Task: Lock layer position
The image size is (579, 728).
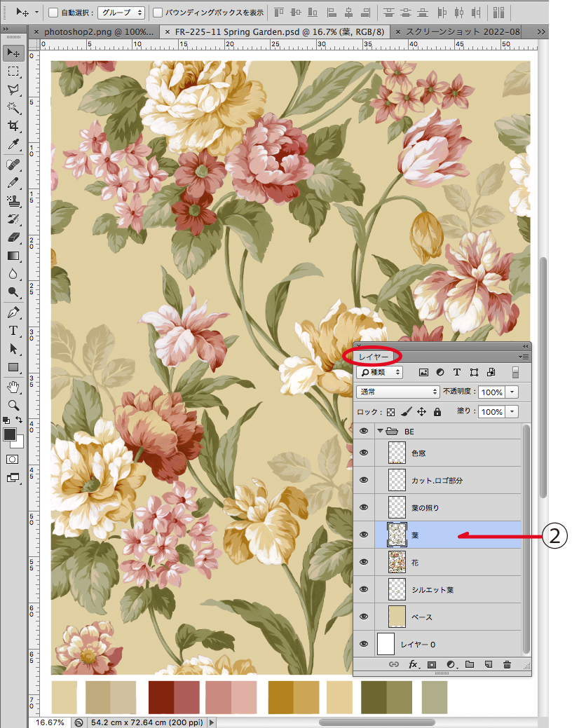Action: pyautogui.click(x=421, y=412)
